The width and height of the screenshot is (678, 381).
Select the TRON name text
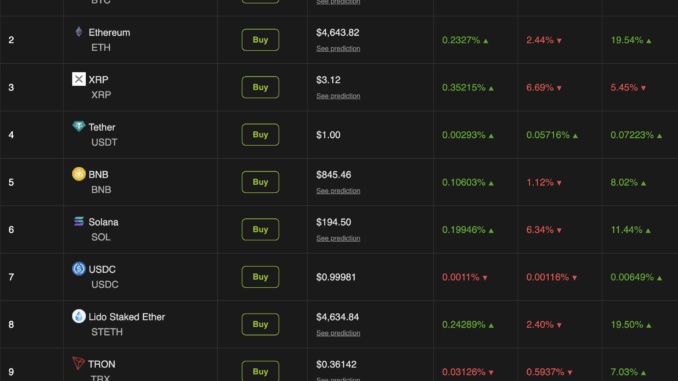[x=102, y=364]
